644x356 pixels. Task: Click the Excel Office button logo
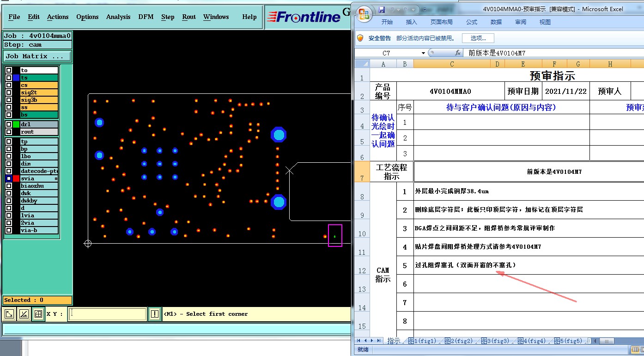click(365, 13)
